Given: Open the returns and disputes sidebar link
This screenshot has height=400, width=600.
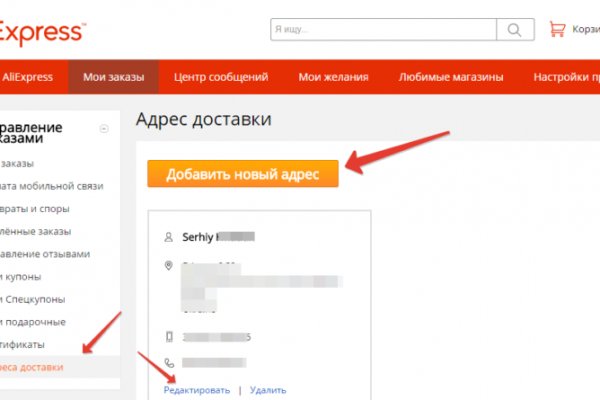Looking at the screenshot, I should click(40, 209).
